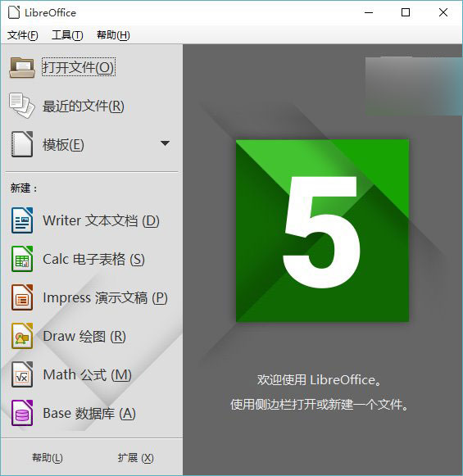This screenshot has height=476, width=463.
Task: Click the 最近的文件(R) label
Action: 84,106
